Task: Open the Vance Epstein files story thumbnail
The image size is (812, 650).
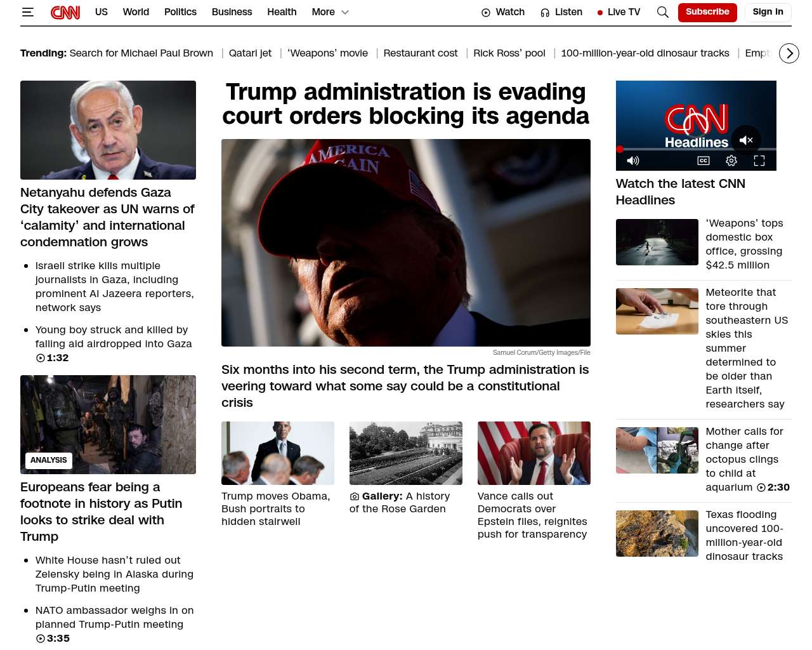Action: (x=534, y=453)
